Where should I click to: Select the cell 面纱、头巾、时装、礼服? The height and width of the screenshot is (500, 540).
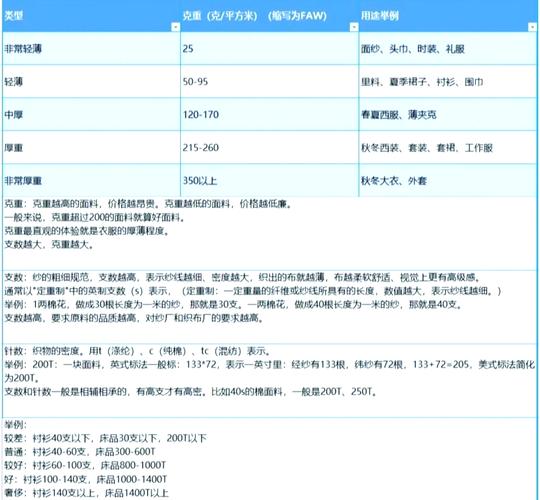point(448,49)
